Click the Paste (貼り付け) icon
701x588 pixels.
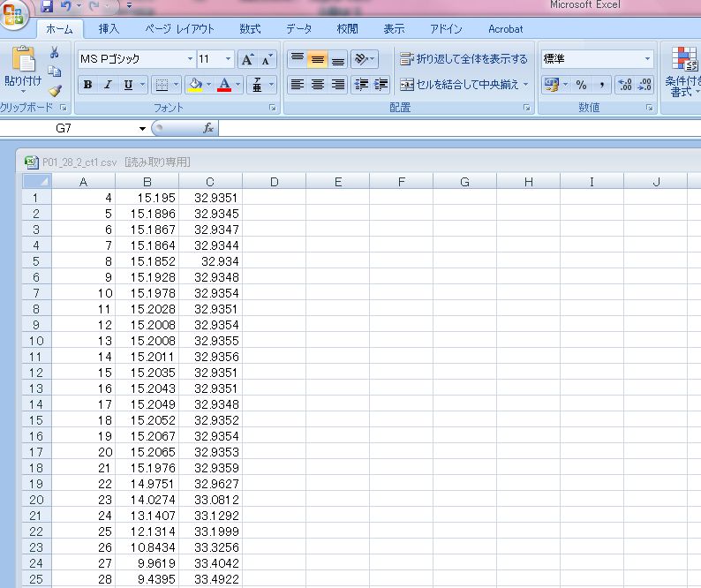pyautogui.click(x=22, y=62)
